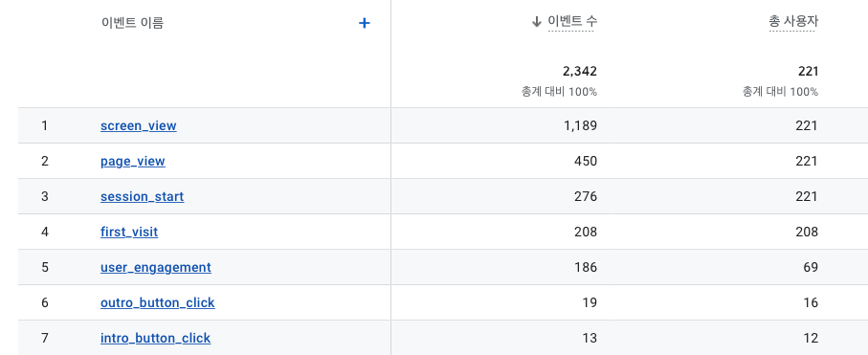Click row number 1 beside screen_view
This screenshot has height=355, width=868.
point(44,125)
